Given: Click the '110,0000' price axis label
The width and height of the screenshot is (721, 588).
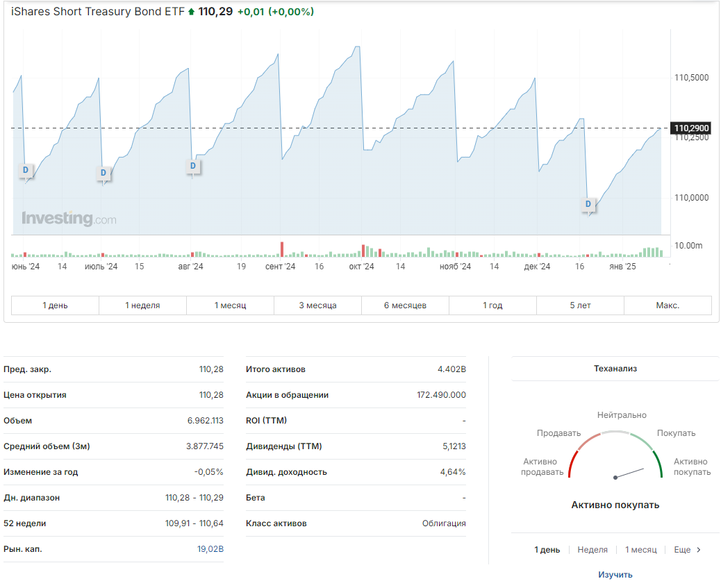Looking at the screenshot, I should click(692, 198).
